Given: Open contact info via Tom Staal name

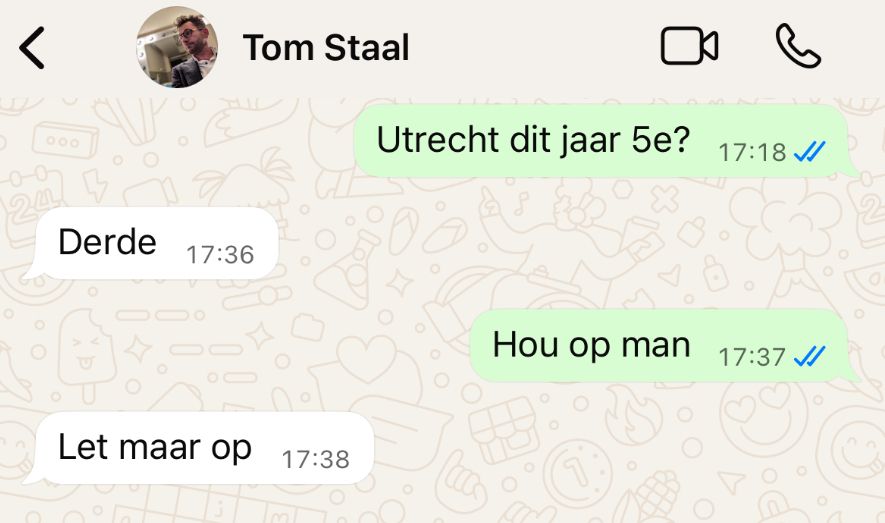Looking at the screenshot, I should 326,47.
